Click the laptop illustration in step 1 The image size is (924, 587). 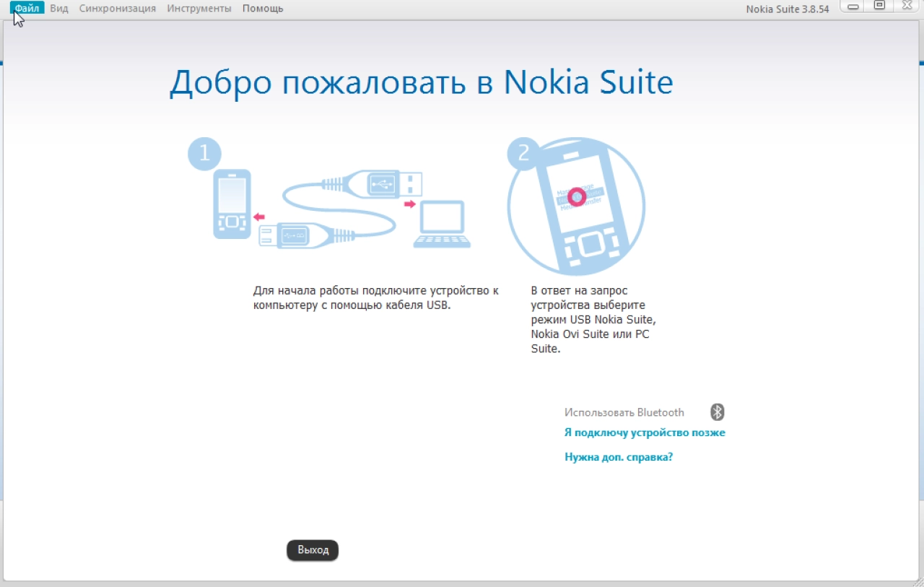point(442,225)
